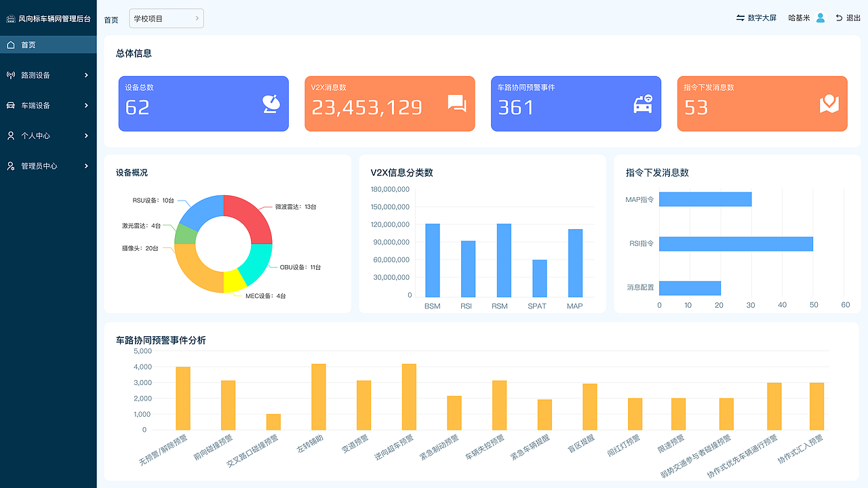Click the roadside device signal icon
This screenshot has height=488, width=868.
[11, 75]
